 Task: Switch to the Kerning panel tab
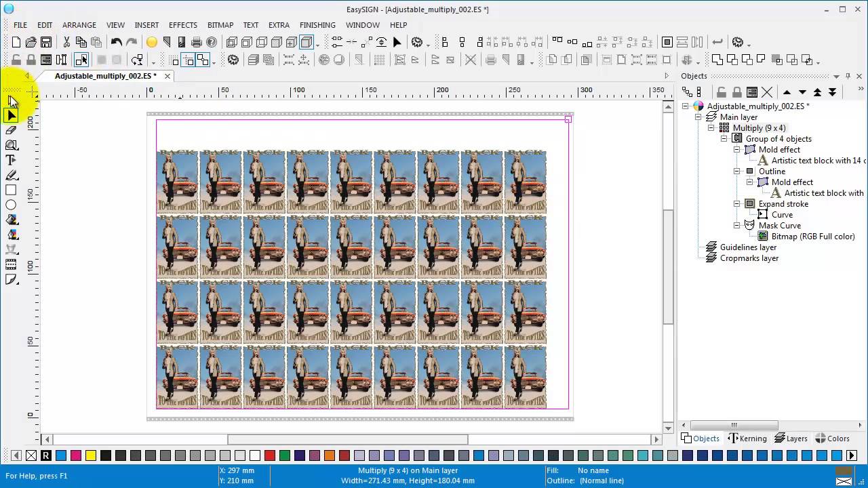coord(747,439)
